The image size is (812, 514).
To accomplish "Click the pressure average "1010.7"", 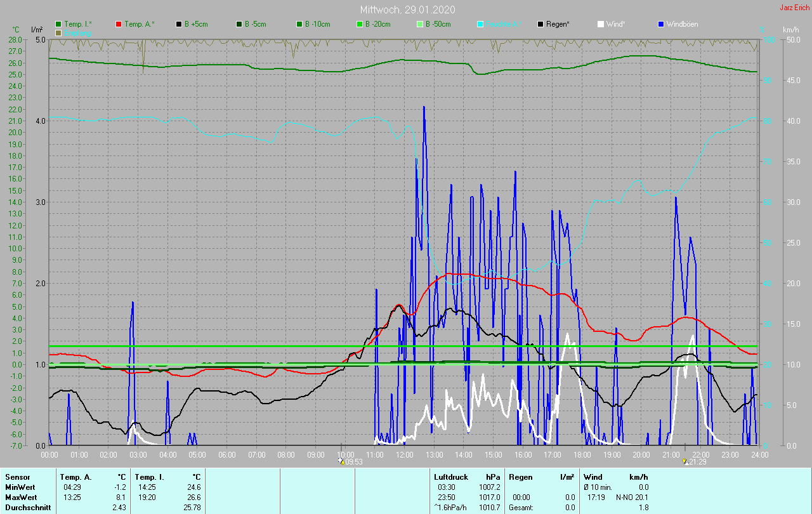I will 490,508.
